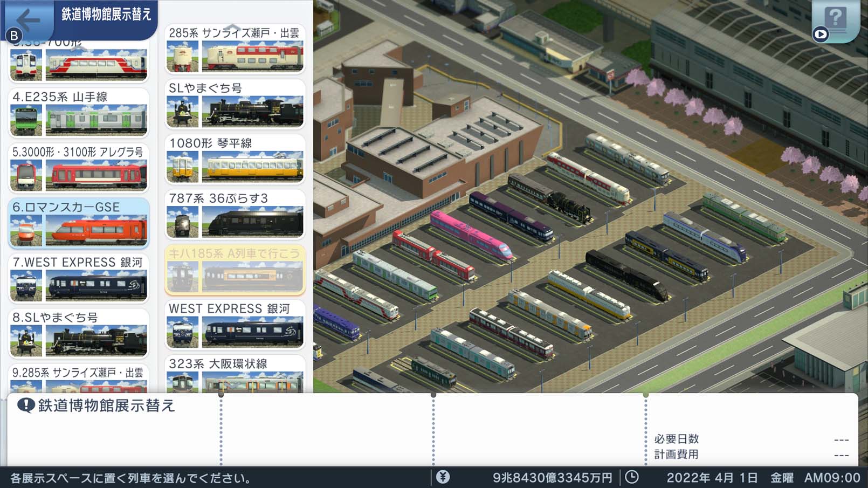Click the status message 各展示スペースに置く列車を選んでください。
Image resolution: width=868 pixels, height=488 pixels.
131,478
